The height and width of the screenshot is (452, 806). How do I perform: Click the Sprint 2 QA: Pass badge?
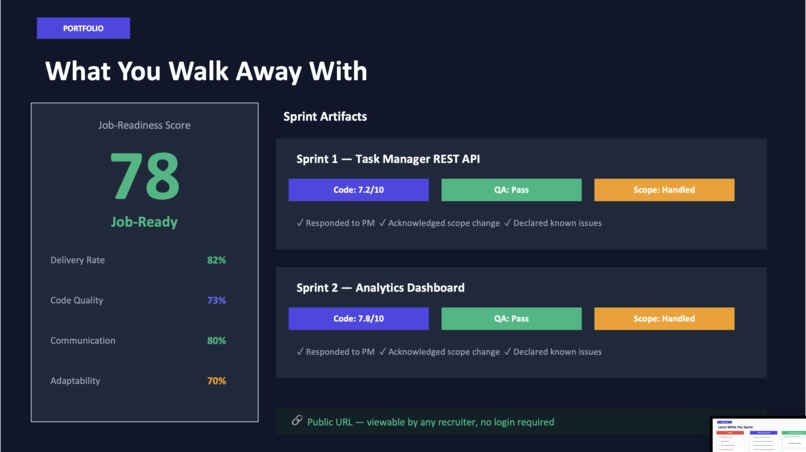point(511,319)
